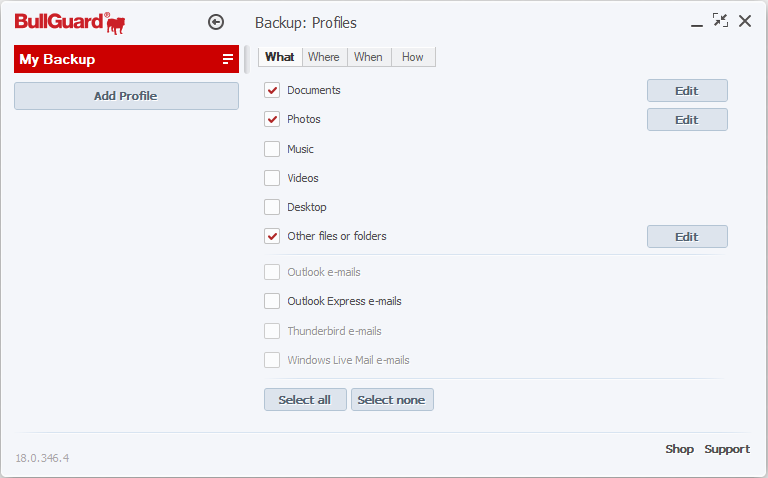This screenshot has width=768, height=478.
Task: Switch to the Where tab
Action: point(324,57)
